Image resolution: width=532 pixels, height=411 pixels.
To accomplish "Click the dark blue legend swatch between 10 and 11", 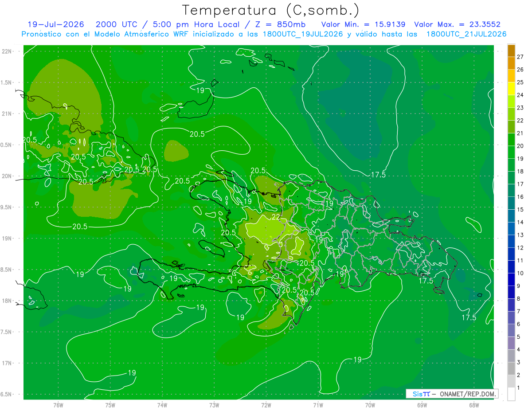I will [x=511, y=267].
